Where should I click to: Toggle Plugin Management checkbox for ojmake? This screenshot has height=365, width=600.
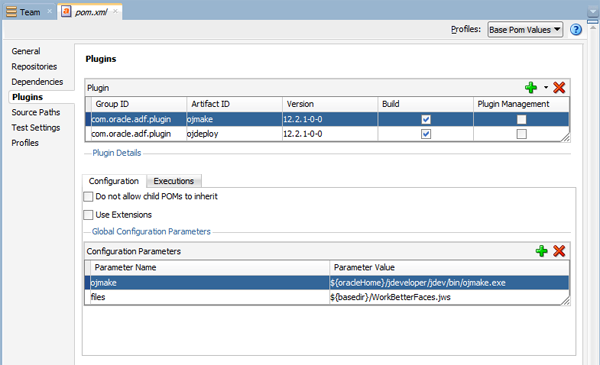[522, 119]
